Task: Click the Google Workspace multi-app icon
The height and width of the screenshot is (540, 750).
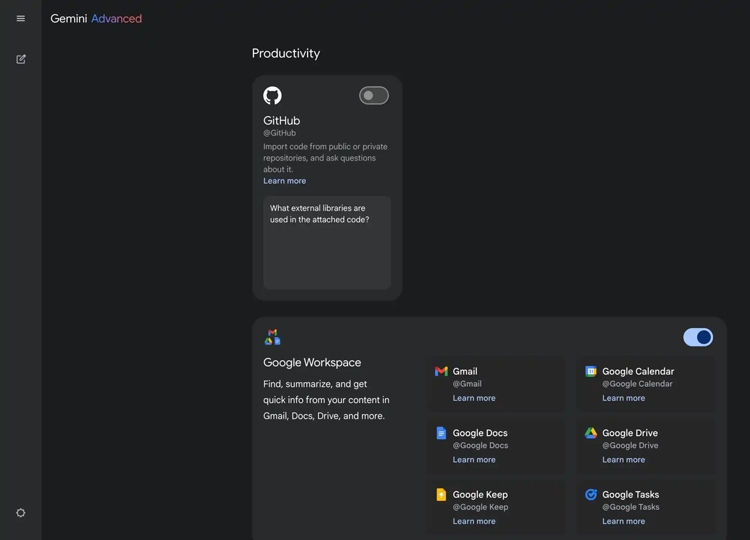Action: tap(272, 337)
